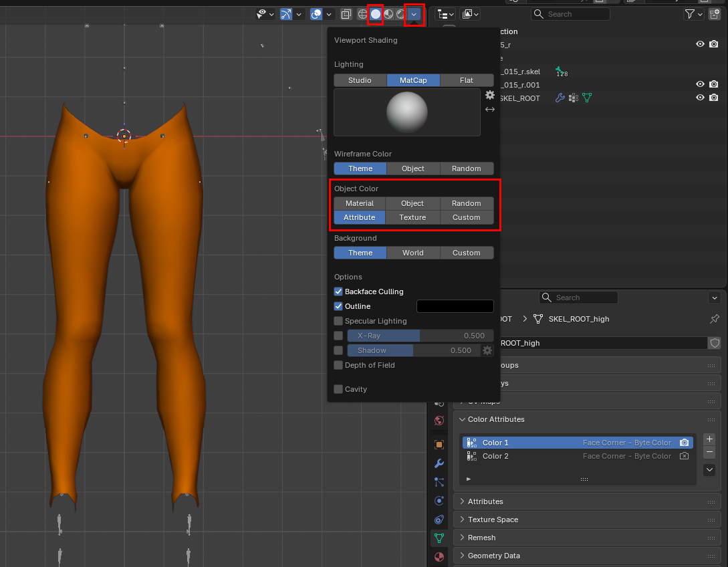Set Wireframe Color to Object
The width and height of the screenshot is (728, 567).
412,168
